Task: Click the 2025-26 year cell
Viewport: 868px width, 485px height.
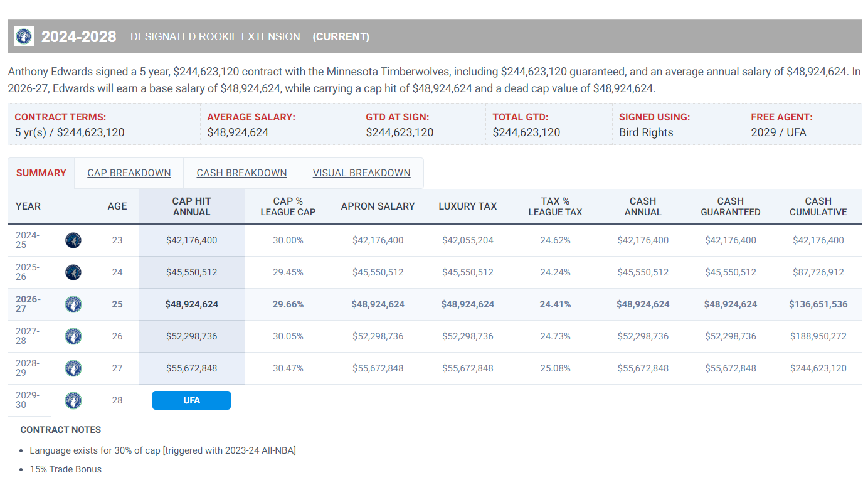Action: click(x=28, y=272)
